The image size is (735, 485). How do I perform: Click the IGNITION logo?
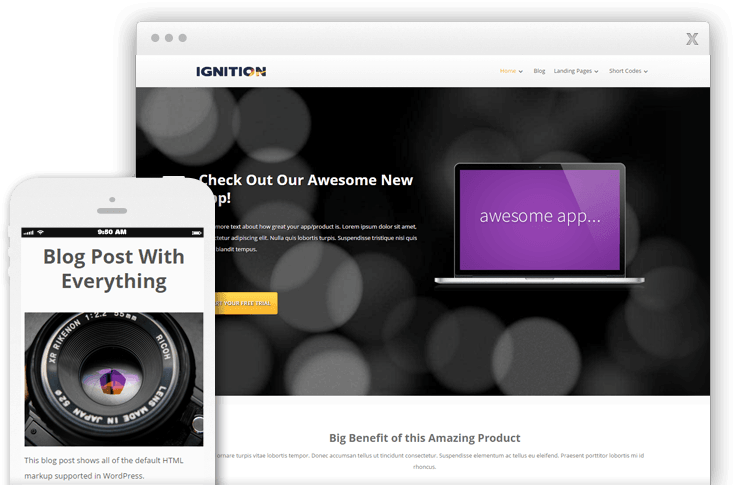tap(231, 71)
